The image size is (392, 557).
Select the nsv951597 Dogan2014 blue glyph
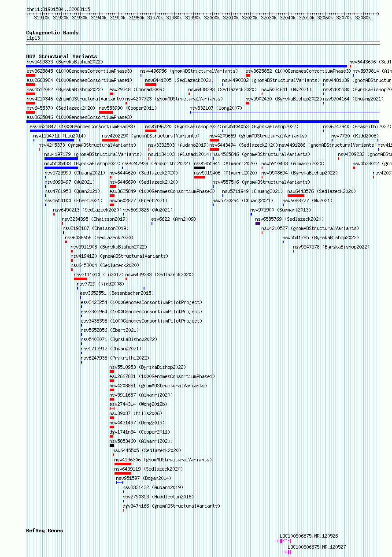[x=120, y=483]
